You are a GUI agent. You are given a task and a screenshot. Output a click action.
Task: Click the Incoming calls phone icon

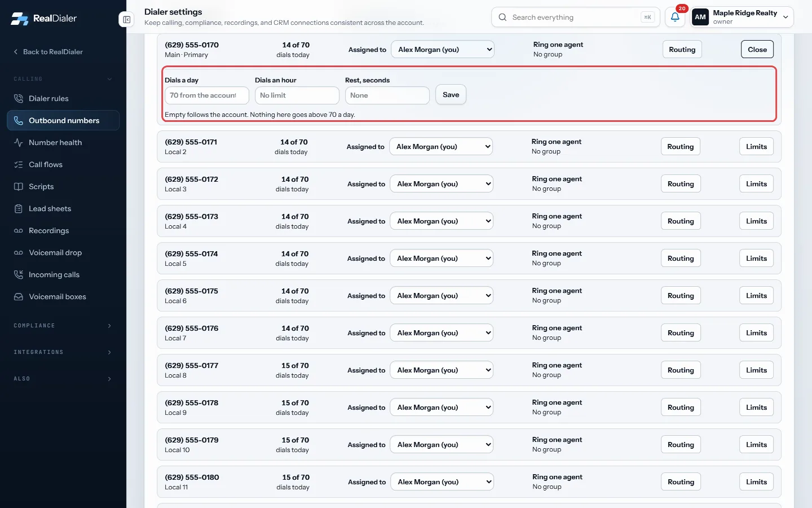coord(19,274)
